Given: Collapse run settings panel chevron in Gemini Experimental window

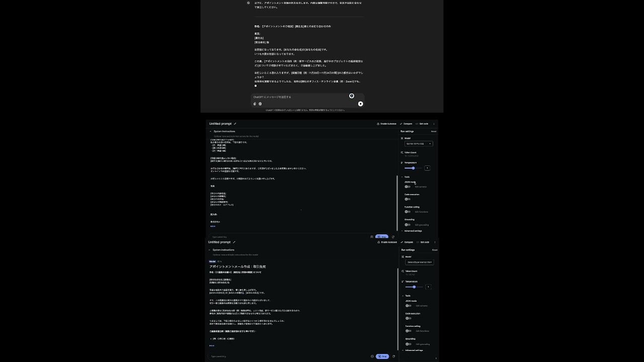Looking at the screenshot, I should (436, 358).
